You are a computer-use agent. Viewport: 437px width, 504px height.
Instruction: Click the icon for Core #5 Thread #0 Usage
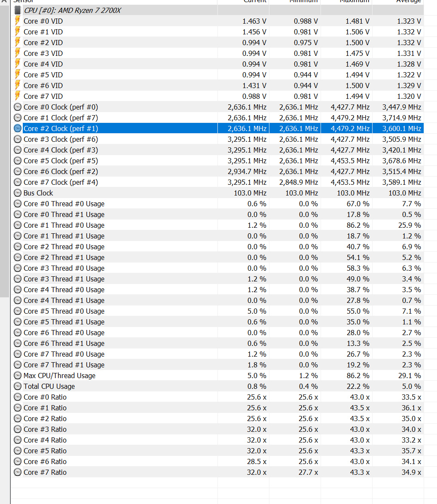[18, 311]
